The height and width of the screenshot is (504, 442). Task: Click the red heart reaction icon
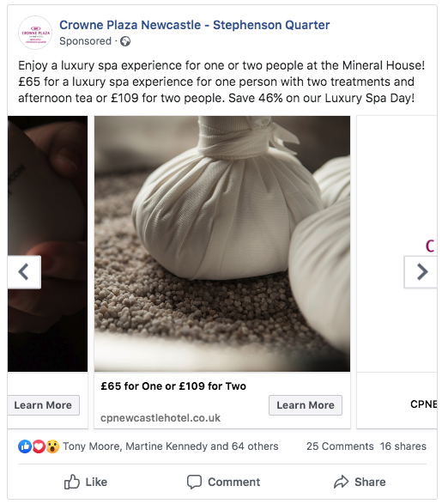click(x=39, y=446)
